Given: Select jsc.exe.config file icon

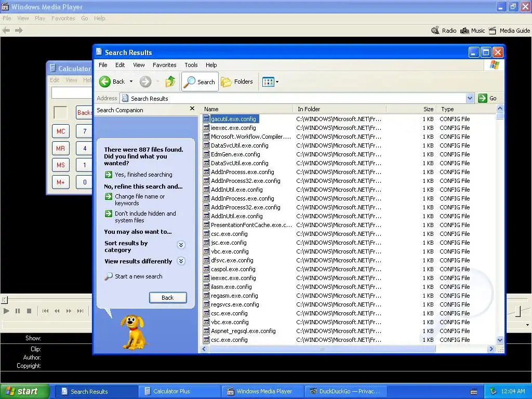Looking at the screenshot, I should coord(206,242).
